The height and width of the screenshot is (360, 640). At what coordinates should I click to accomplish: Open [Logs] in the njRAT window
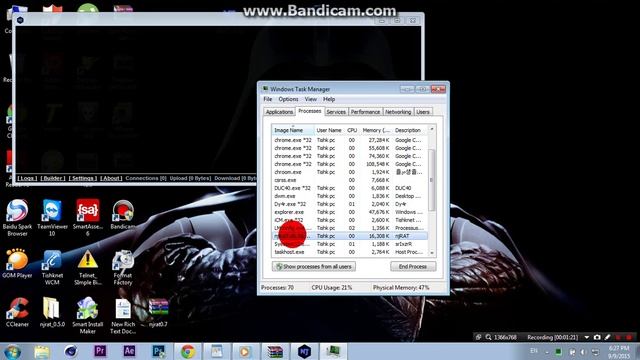pyautogui.click(x=27, y=178)
